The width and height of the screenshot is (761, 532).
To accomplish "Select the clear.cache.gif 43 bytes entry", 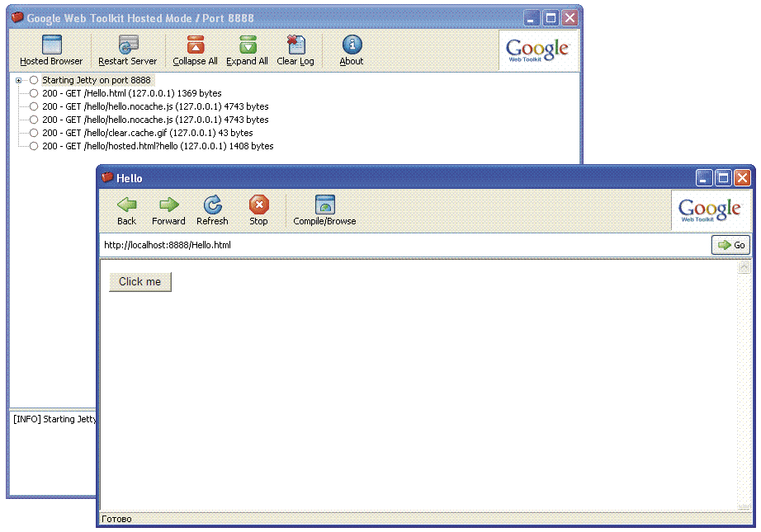I will click(148, 133).
